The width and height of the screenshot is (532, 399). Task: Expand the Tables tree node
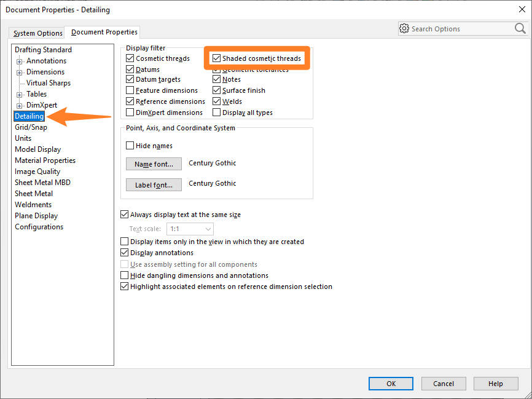tap(18, 93)
